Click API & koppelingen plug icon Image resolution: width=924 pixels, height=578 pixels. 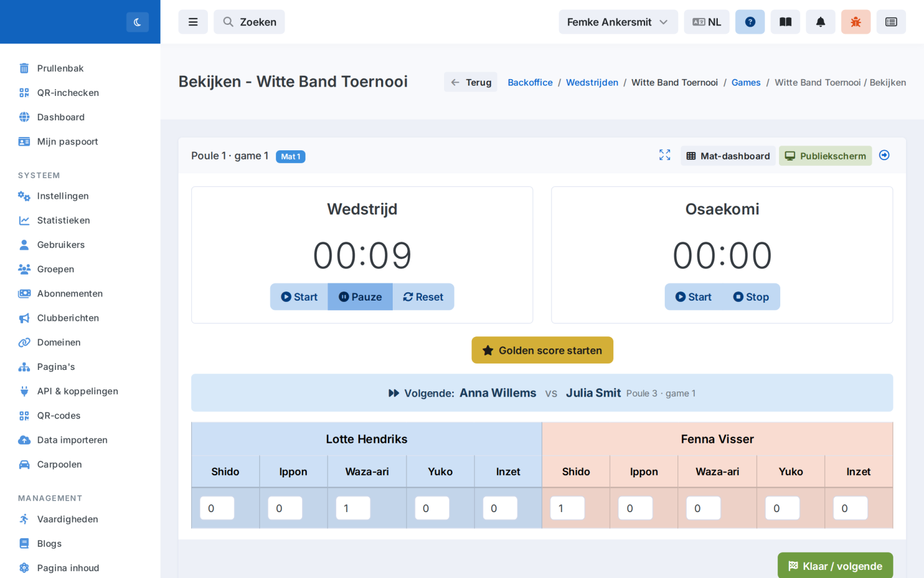pyautogui.click(x=24, y=391)
